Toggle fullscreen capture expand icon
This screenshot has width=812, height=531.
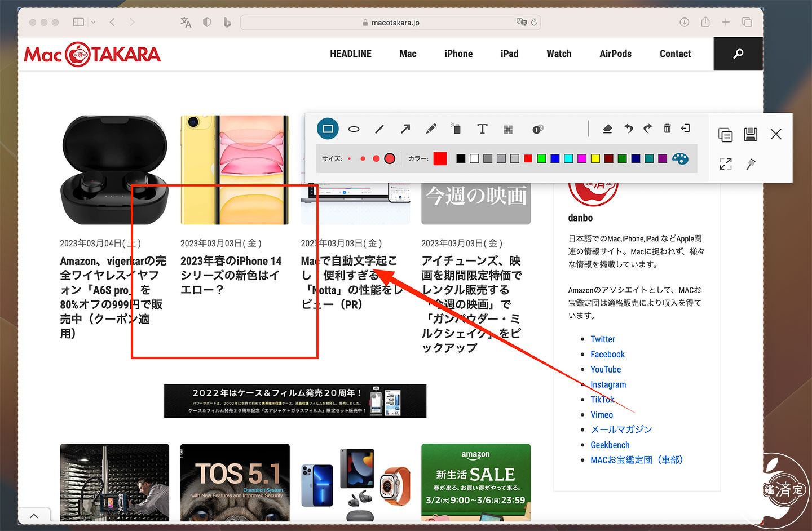(x=726, y=164)
